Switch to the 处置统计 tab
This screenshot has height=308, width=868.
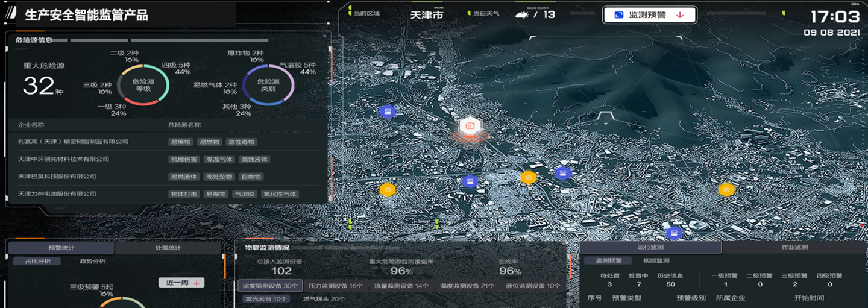click(168, 248)
